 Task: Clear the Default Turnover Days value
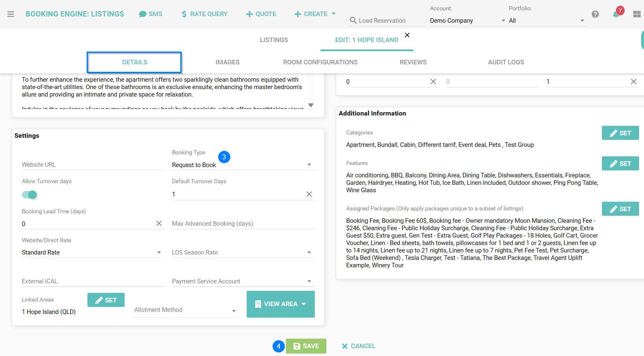click(x=309, y=194)
